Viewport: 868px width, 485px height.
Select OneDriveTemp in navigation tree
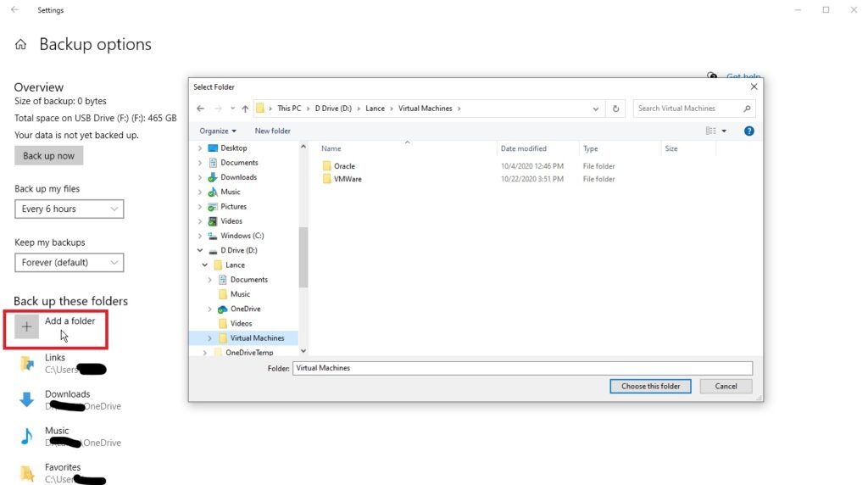pyautogui.click(x=249, y=352)
